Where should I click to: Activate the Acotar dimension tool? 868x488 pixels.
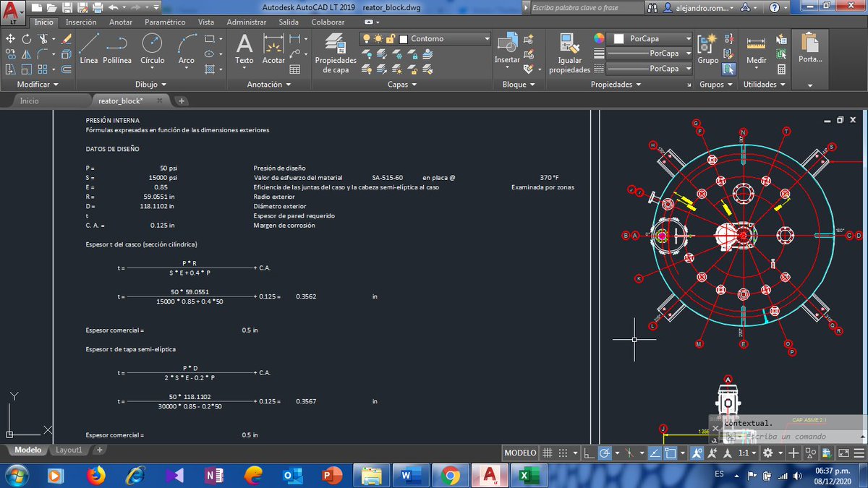click(273, 48)
